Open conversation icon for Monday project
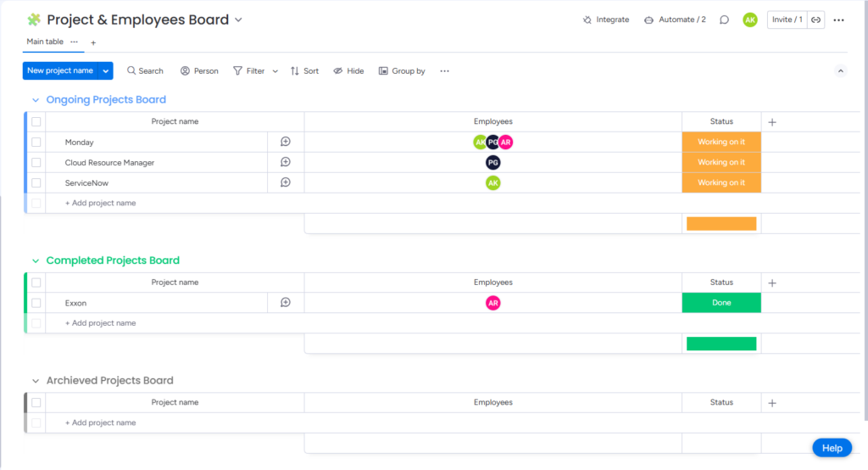The height and width of the screenshot is (470, 868). (286, 142)
